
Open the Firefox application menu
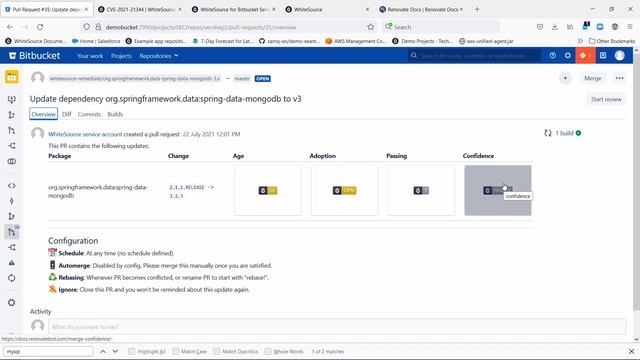click(630, 27)
